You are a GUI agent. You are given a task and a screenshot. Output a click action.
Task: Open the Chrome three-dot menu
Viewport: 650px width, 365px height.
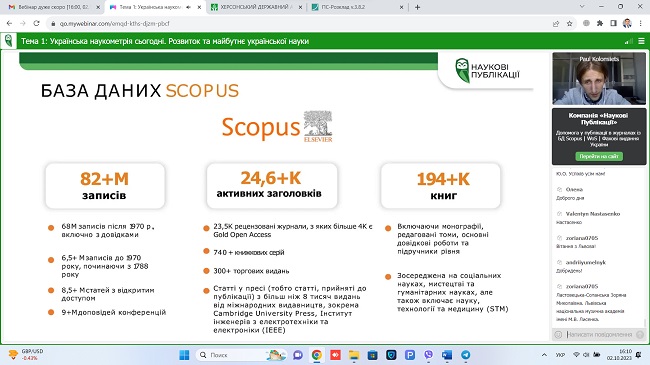641,24
